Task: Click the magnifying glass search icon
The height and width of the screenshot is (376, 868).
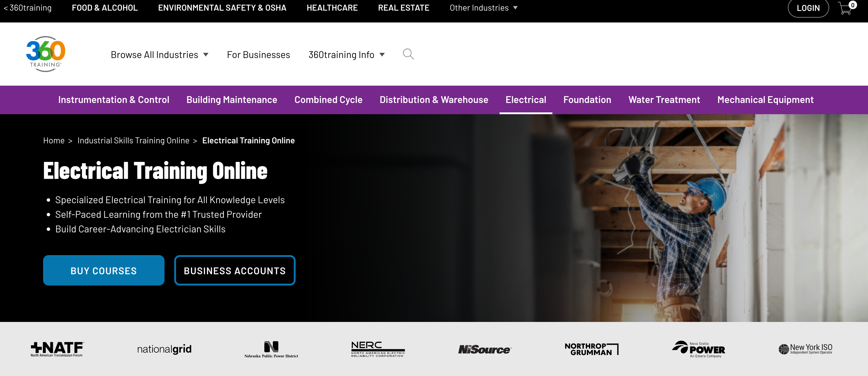Action: coord(408,54)
